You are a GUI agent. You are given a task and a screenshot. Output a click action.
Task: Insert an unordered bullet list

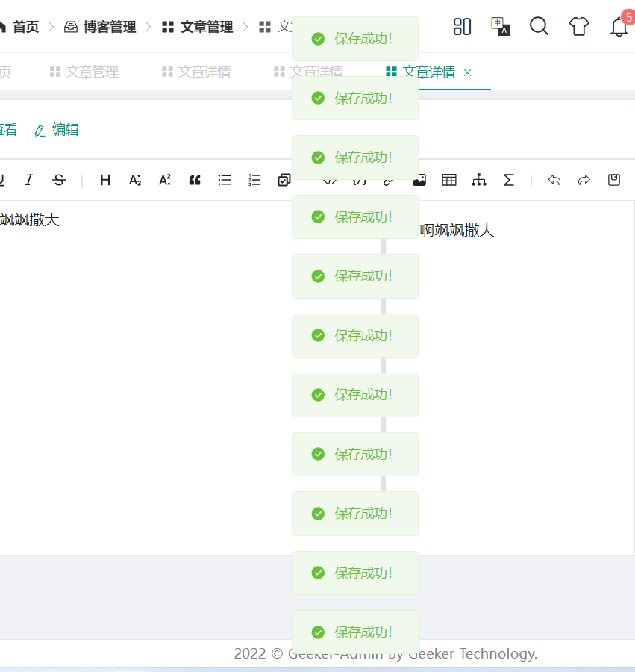pos(225,180)
